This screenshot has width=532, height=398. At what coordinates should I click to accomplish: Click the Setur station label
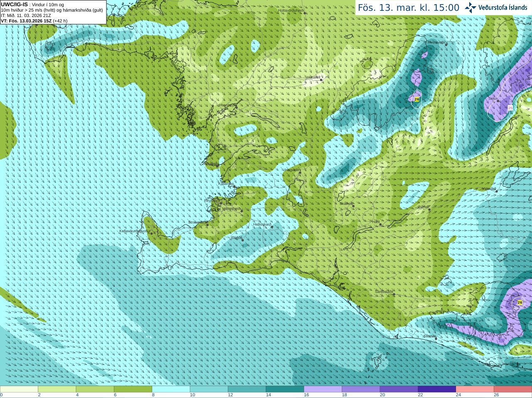pyautogui.click(x=493, y=98)
